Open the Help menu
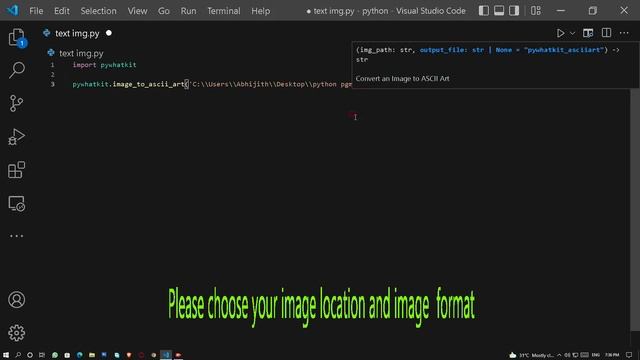Screen dimensions: 640x360 [260, 11]
